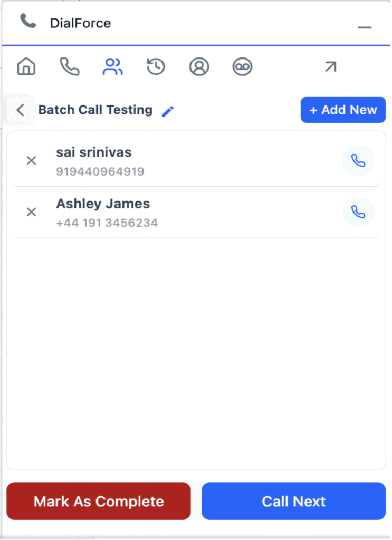Viewport: 392px width, 540px height.
Task: Click the Batch Call Testing title
Action: [x=95, y=110]
